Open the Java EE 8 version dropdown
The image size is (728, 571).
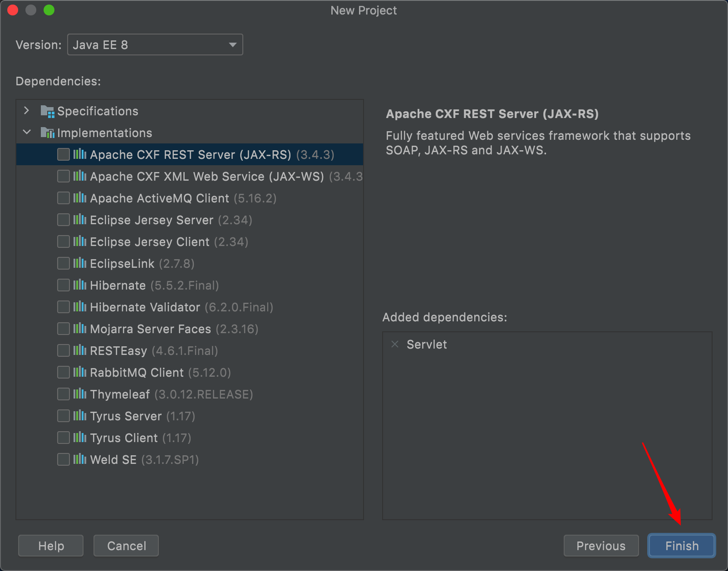point(155,45)
